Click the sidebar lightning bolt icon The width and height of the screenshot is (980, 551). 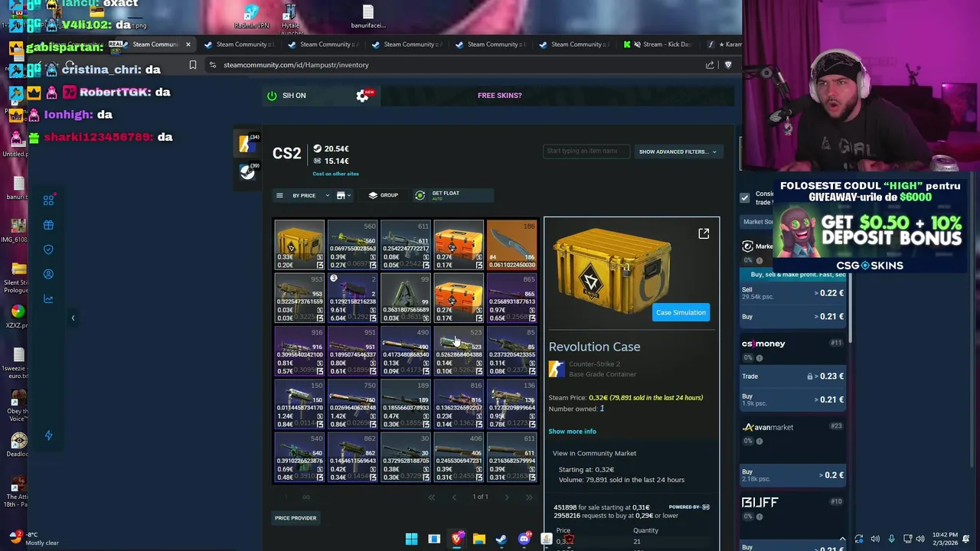tap(48, 435)
